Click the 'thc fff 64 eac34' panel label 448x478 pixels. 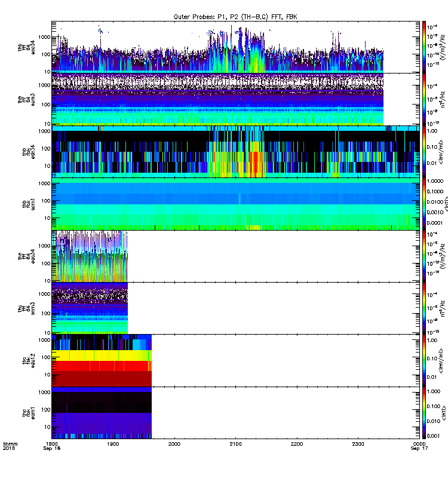26,256
